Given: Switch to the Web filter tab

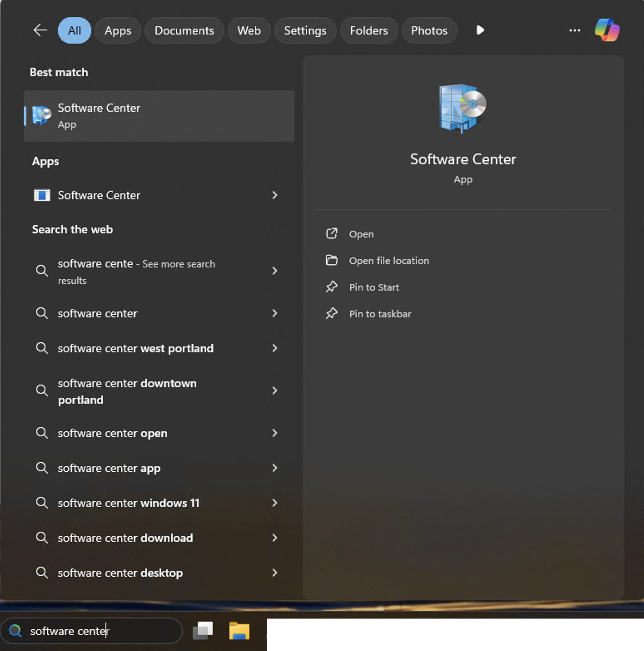Looking at the screenshot, I should click(249, 30).
